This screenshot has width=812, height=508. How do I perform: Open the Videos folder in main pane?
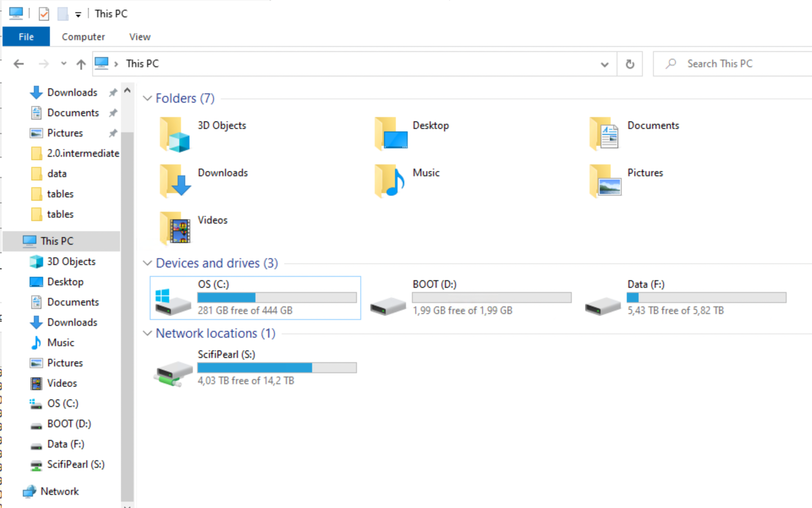(175, 228)
